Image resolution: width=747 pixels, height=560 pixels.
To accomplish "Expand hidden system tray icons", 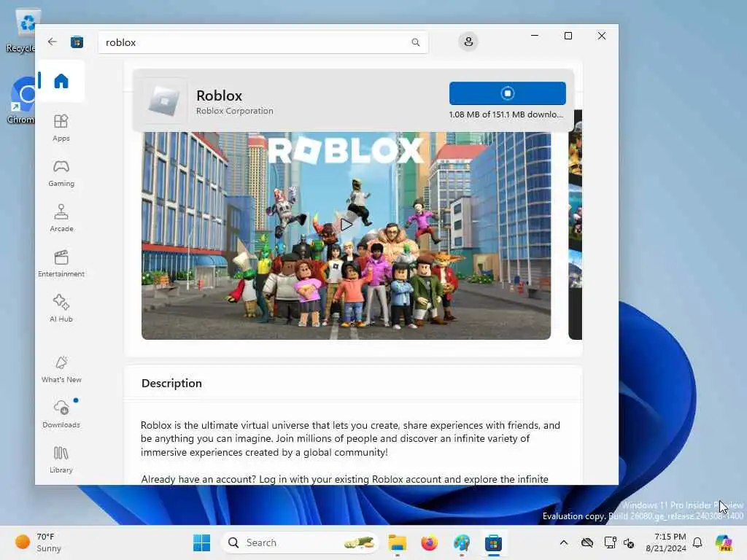I will tap(564, 542).
